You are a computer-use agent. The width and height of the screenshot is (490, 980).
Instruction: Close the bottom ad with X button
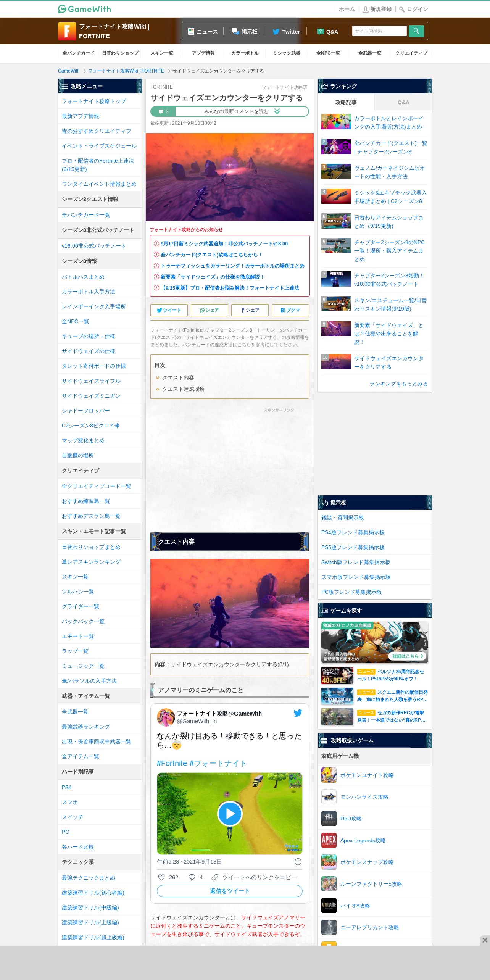coord(485,940)
